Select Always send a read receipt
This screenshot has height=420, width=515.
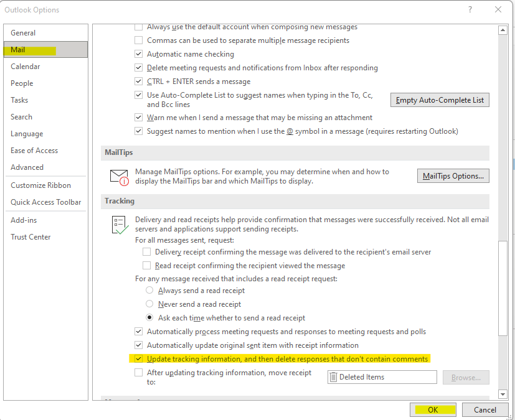[149, 291]
